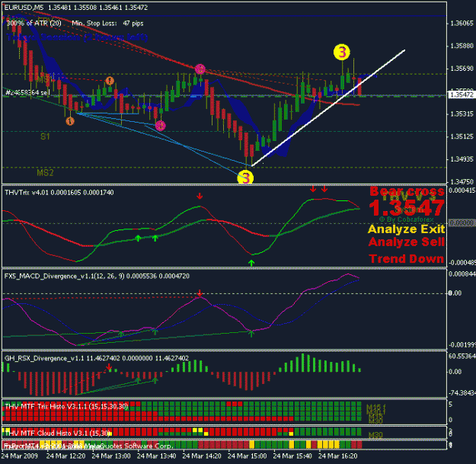Click the 'Min. Stop Loss: 47 pips' label
Screen dimensions: 476x464
[107, 23]
